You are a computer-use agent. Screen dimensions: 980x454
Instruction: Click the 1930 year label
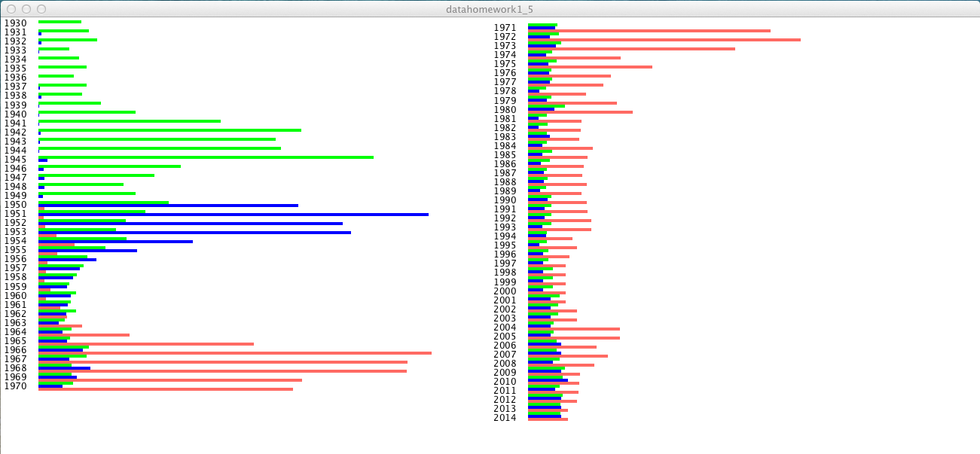pyautogui.click(x=15, y=23)
